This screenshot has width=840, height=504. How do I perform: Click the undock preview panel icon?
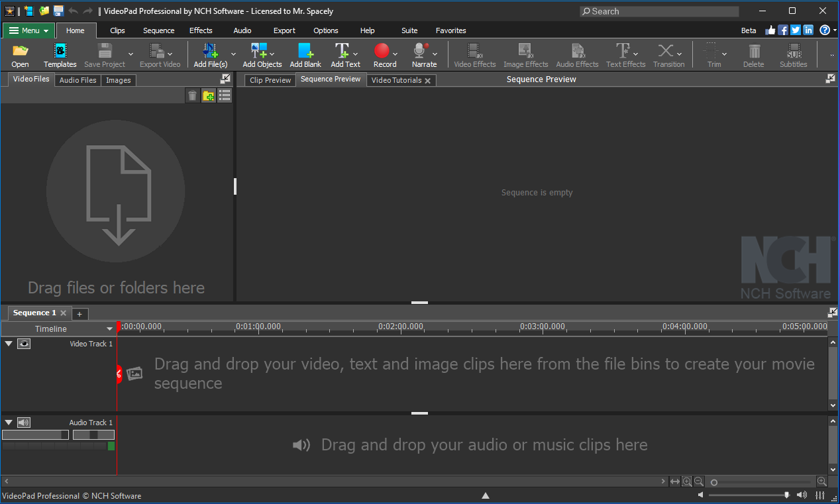(x=831, y=78)
